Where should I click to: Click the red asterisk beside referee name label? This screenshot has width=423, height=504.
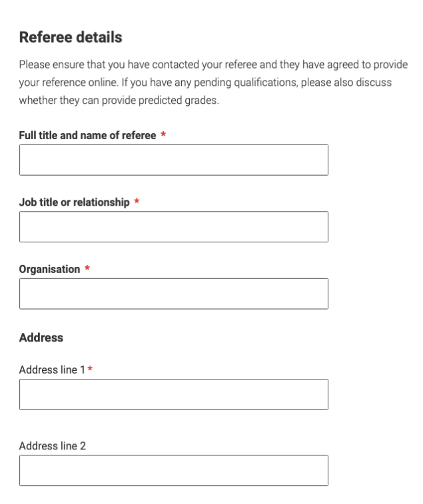coord(163,134)
